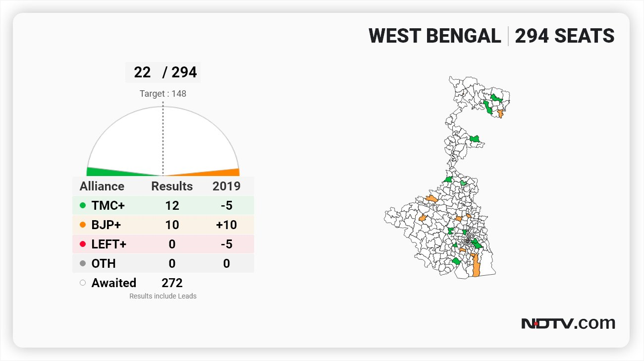This screenshot has width=644, height=361.
Task: Click the green TMC+ legend dot
Action: [83, 205]
